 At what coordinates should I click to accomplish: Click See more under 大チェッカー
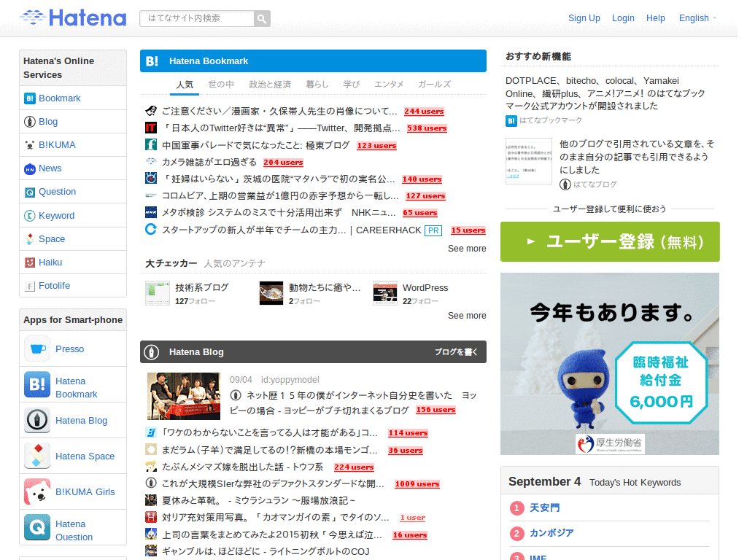pyautogui.click(x=467, y=316)
